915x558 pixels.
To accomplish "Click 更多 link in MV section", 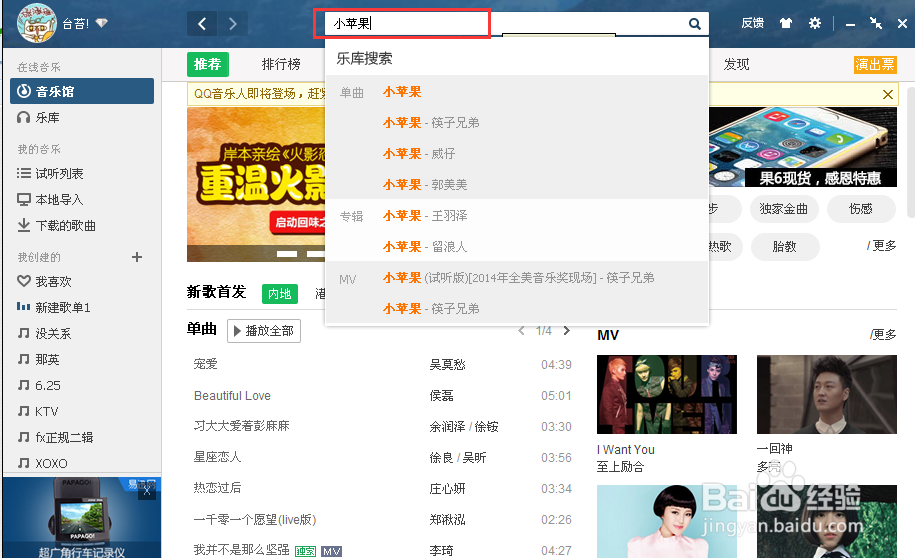I will [x=883, y=334].
